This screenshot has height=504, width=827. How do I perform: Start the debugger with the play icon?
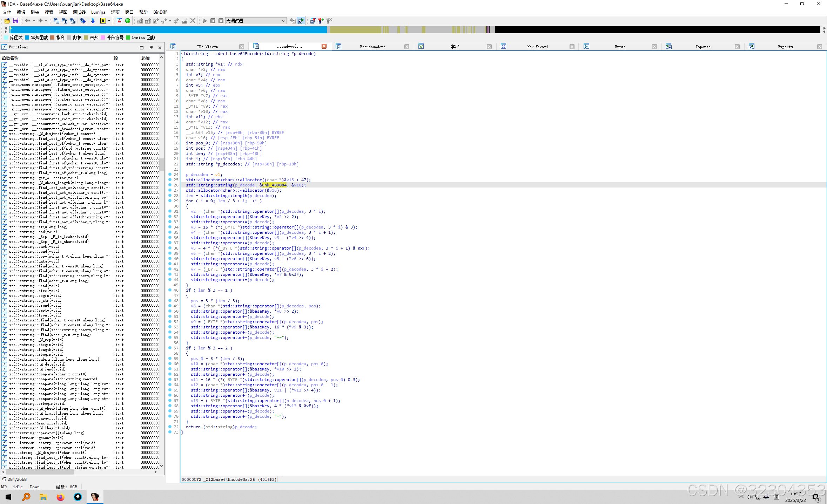click(x=204, y=21)
